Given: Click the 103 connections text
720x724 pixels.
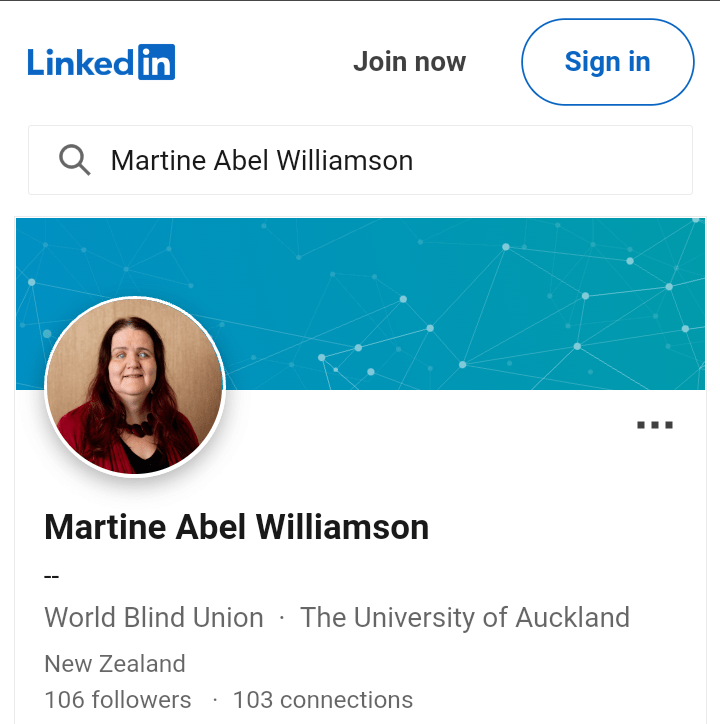Looking at the screenshot, I should click(x=323, y=700).
